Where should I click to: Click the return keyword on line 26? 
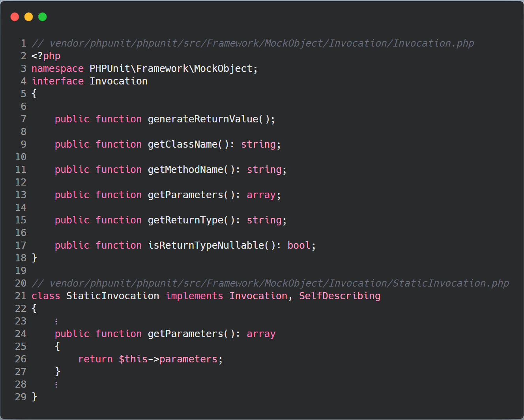click(95, 359)
